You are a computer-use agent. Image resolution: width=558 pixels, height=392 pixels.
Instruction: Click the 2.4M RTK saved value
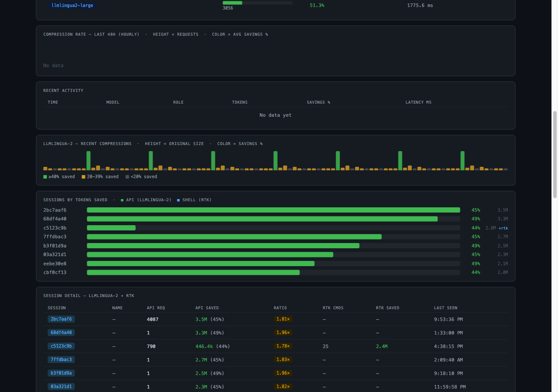tap(382, 346)
